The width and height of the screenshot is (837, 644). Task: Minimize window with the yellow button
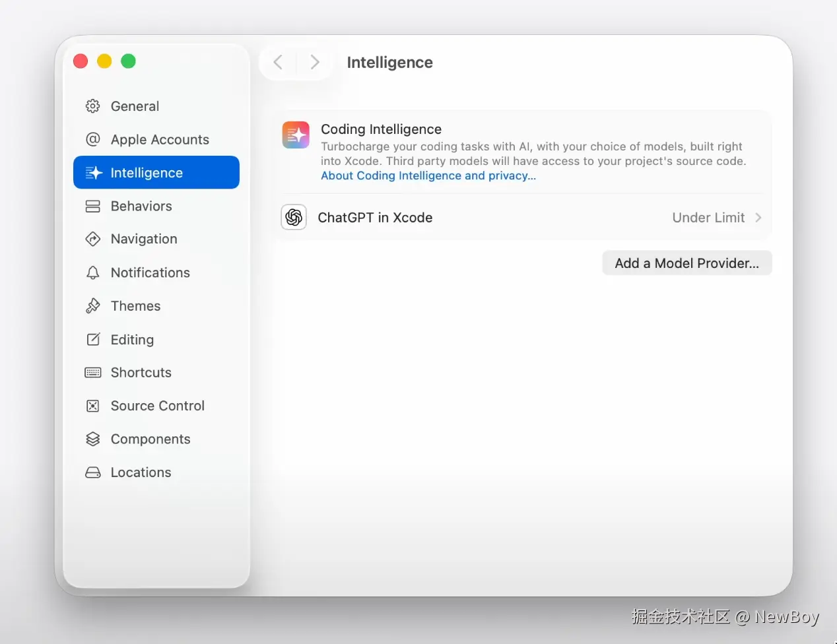pos(104,61)
